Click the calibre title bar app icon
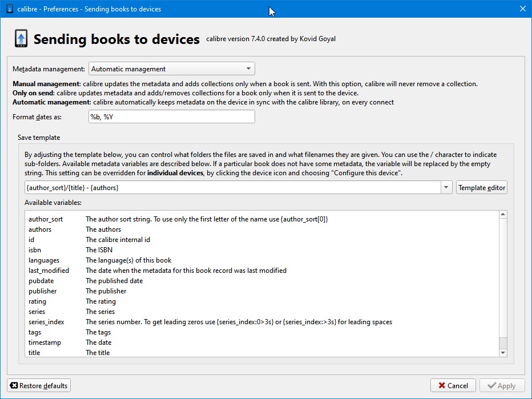This screenshot has width=532, height=399. pos(10,9)
